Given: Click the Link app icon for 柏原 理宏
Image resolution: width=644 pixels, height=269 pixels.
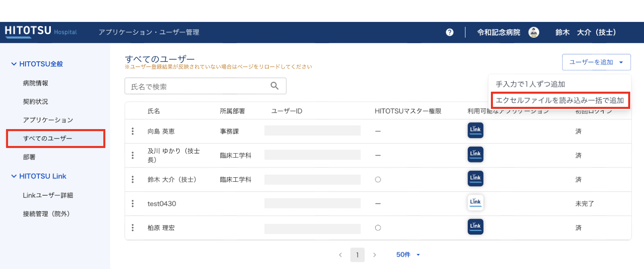Looking at the screenshot, I should (475, 227).
